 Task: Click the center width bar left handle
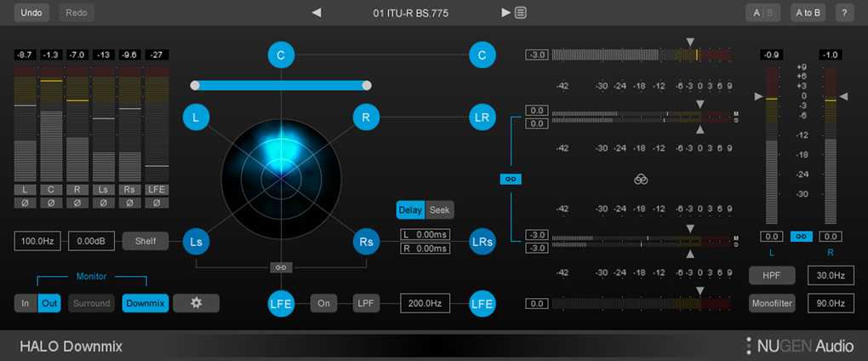pyautogui.click(x=195, y=85)
